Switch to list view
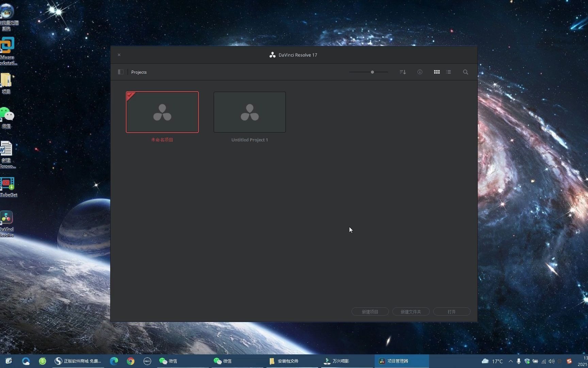 point(448,72)
